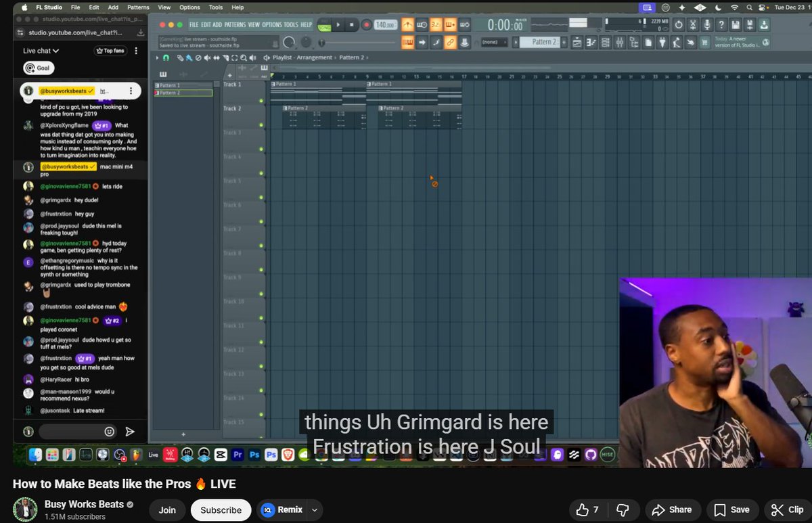Click the playlist magnet snap icon
The height and width of the screenshot is (523, 812).
pyautogui.click(x=166, y=58)
